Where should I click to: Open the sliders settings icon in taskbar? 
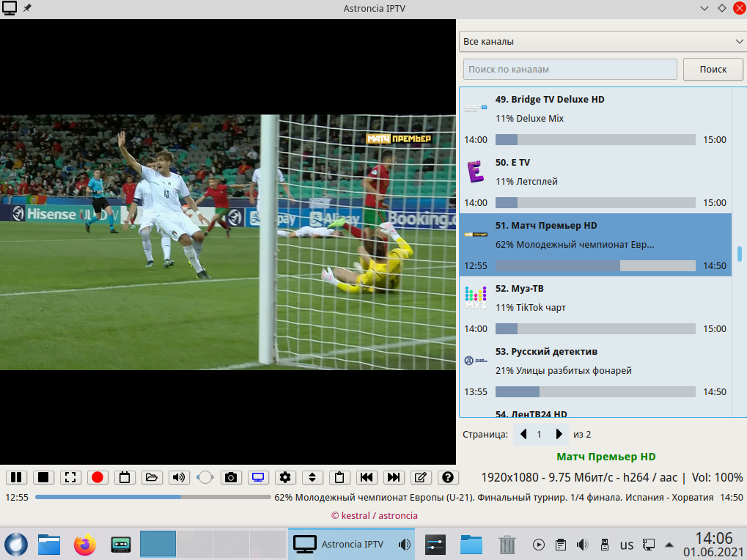435,545
